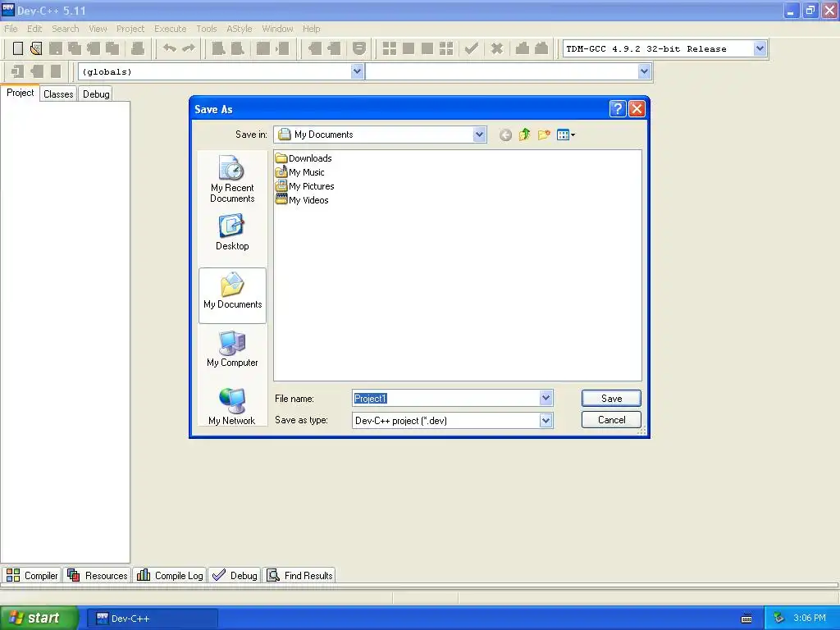Click the Rebuild All toolbar icon
The image size is (840, 630).
(446, 48)
